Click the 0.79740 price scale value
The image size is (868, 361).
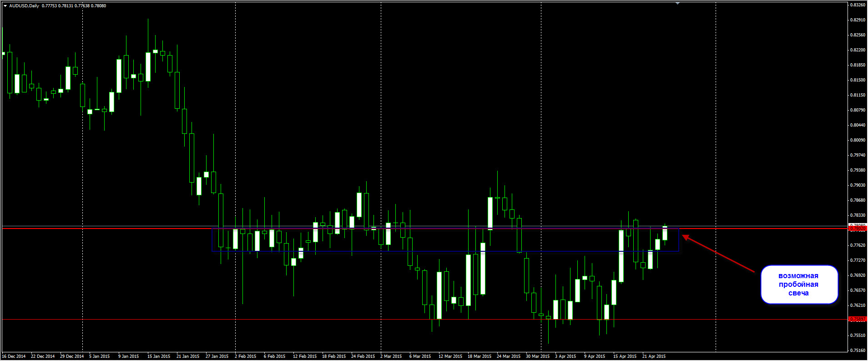[x=858, y=155]
